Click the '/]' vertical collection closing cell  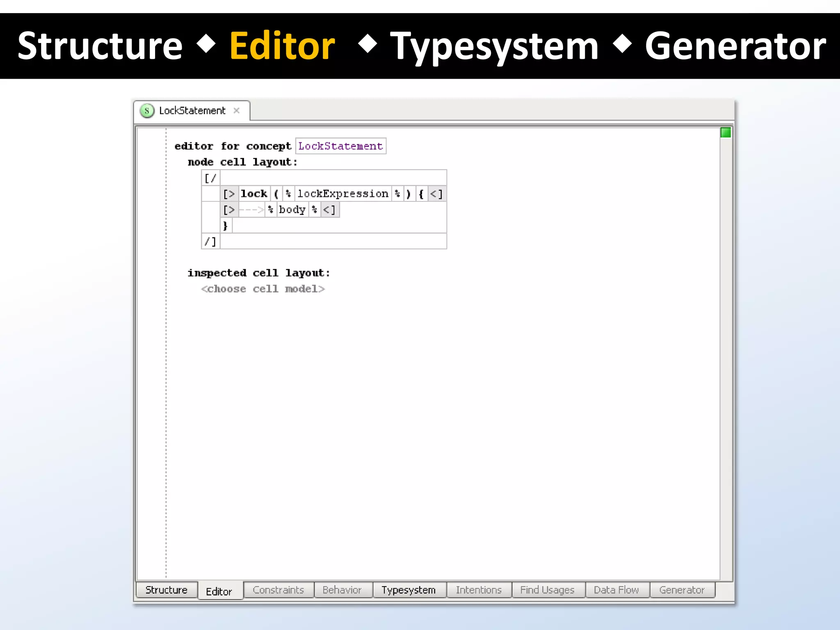(x=210, y=241)
